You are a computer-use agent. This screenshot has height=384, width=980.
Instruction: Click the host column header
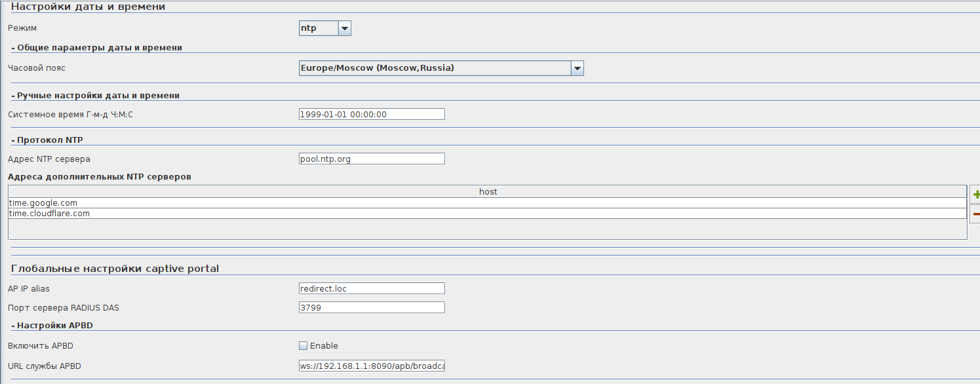click(x=487, y=191)
